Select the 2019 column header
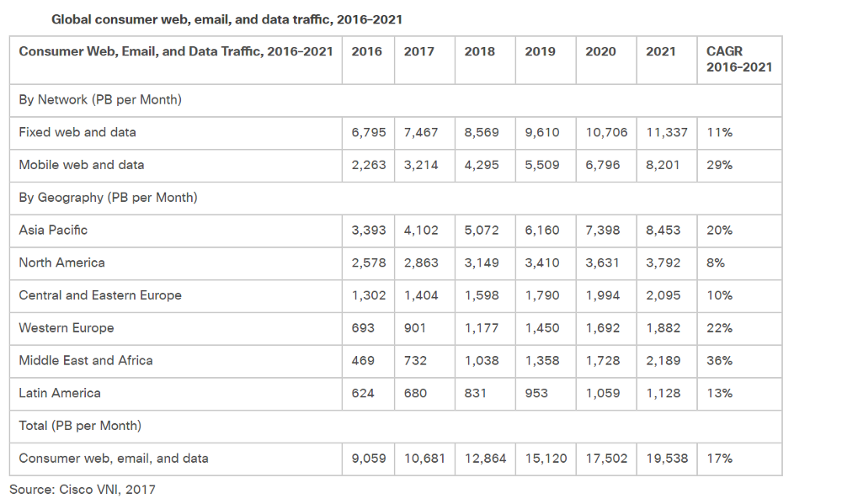 541,51
